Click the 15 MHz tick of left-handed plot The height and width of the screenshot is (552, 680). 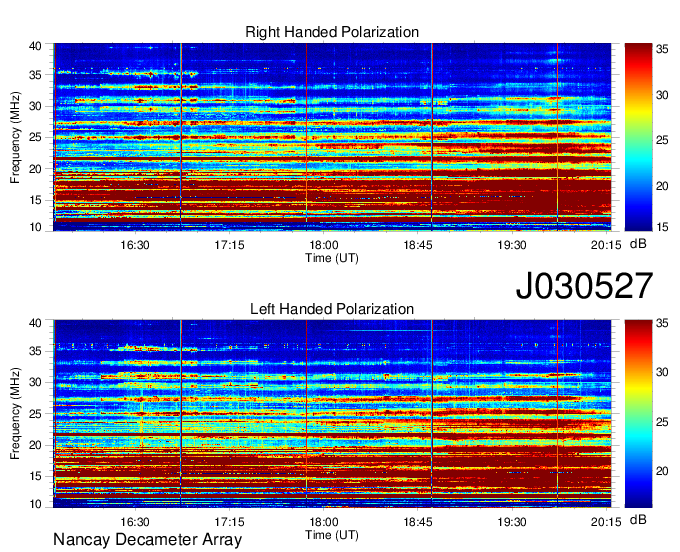(x=35, y=477)
